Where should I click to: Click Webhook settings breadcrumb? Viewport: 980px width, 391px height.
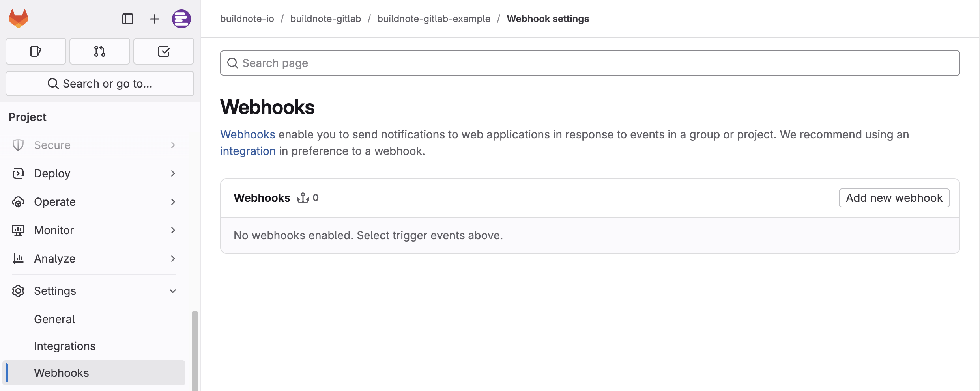(548, 19)
